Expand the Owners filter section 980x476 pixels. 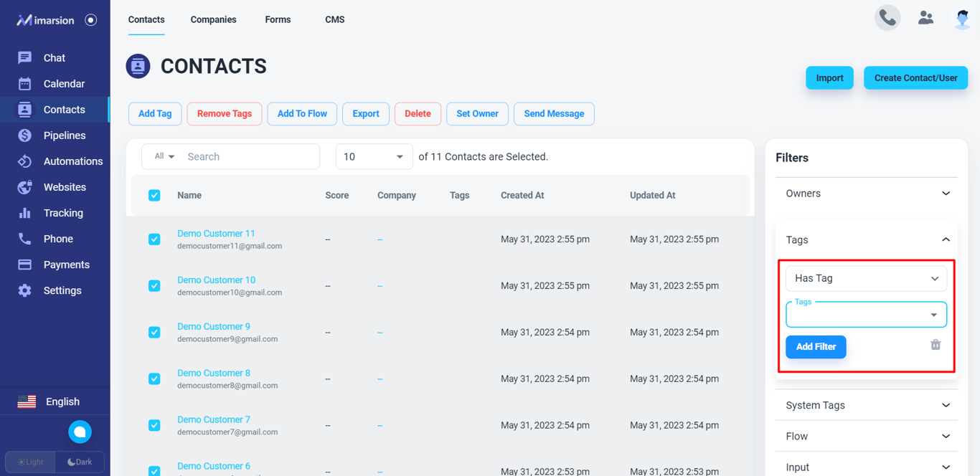point(866,194)
